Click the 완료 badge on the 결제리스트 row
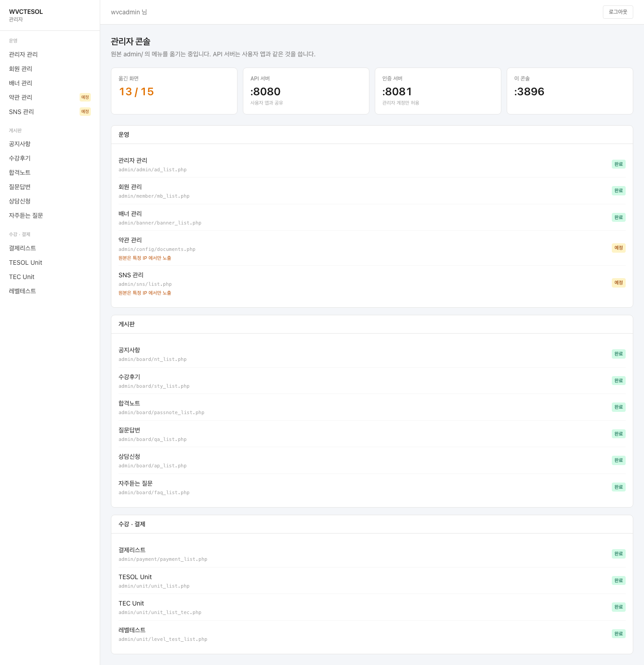Screen dimensions: 644x665 pos(619,554)
